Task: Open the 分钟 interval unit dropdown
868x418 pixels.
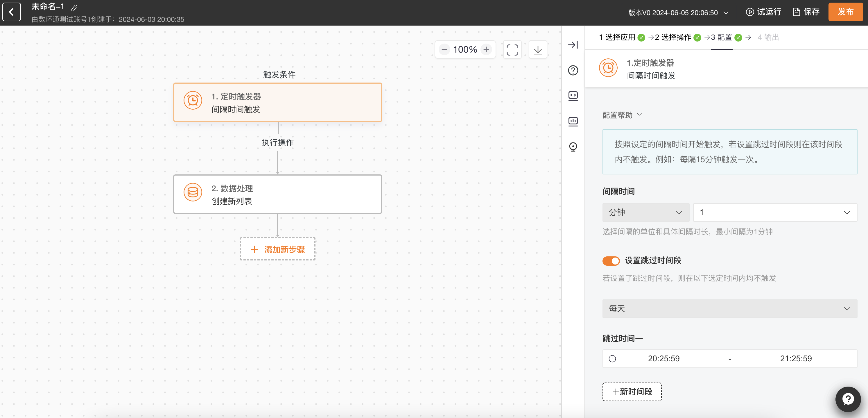Action: pos(645,212)
